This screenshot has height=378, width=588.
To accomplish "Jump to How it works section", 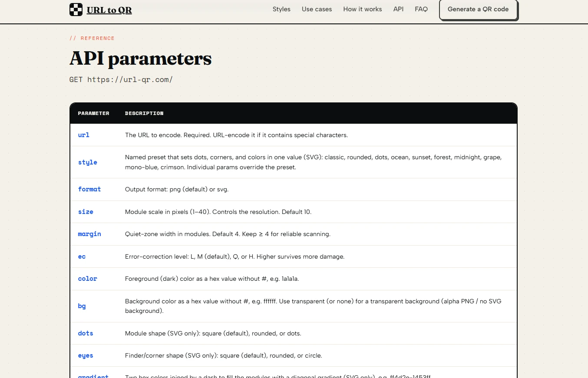I will [x=363, y=9].
